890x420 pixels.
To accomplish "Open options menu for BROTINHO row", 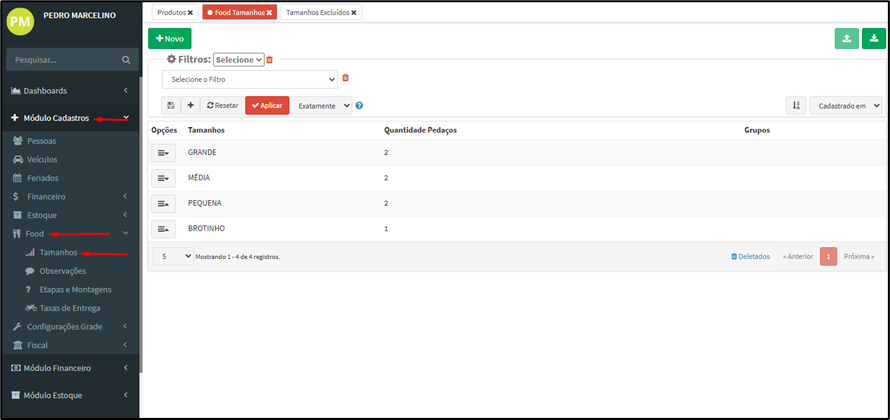I will click(162, 229).
